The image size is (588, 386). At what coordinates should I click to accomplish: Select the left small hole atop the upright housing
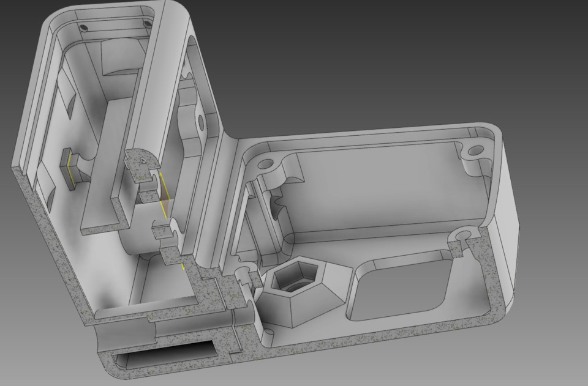[83, 27]
